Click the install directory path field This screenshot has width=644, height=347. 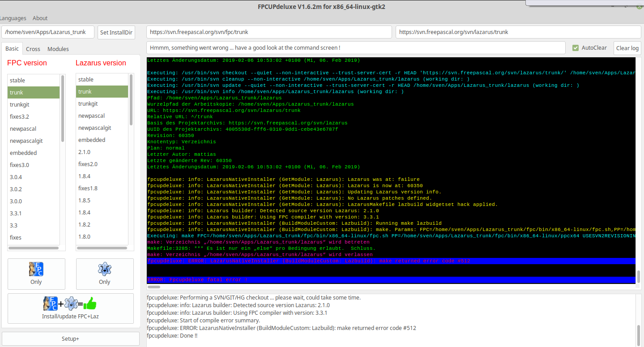coord(48,32)
